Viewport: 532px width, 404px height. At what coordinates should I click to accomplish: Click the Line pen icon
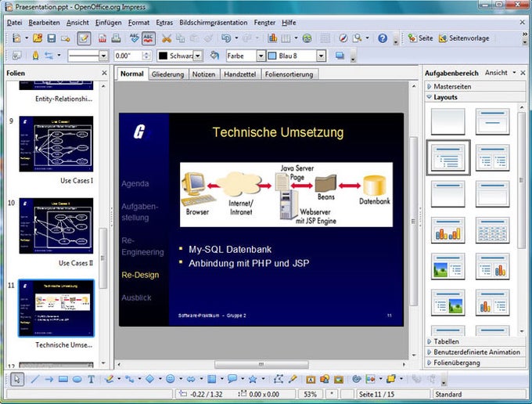pos(35,56)
